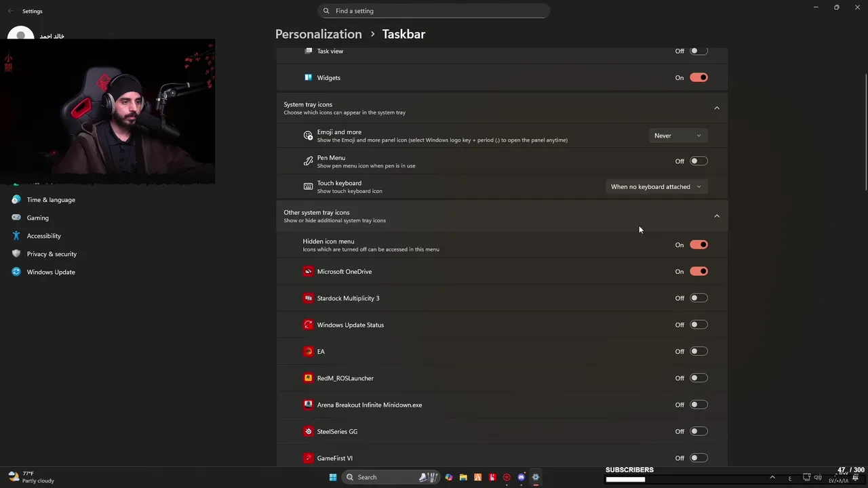Click the Windows Update Status icon
This screenshot has width=868, height=488.
pos(309,325)
